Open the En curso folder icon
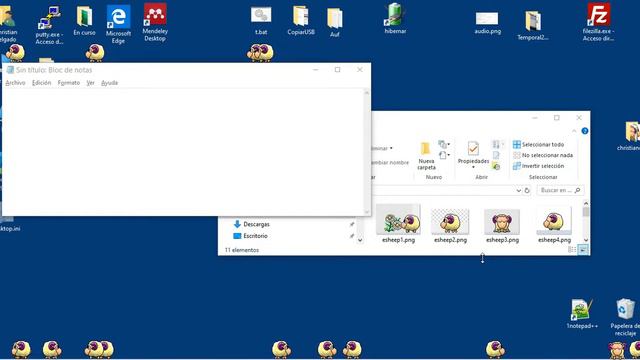This screenshot has height=360, width=640. tap(84, 21)
